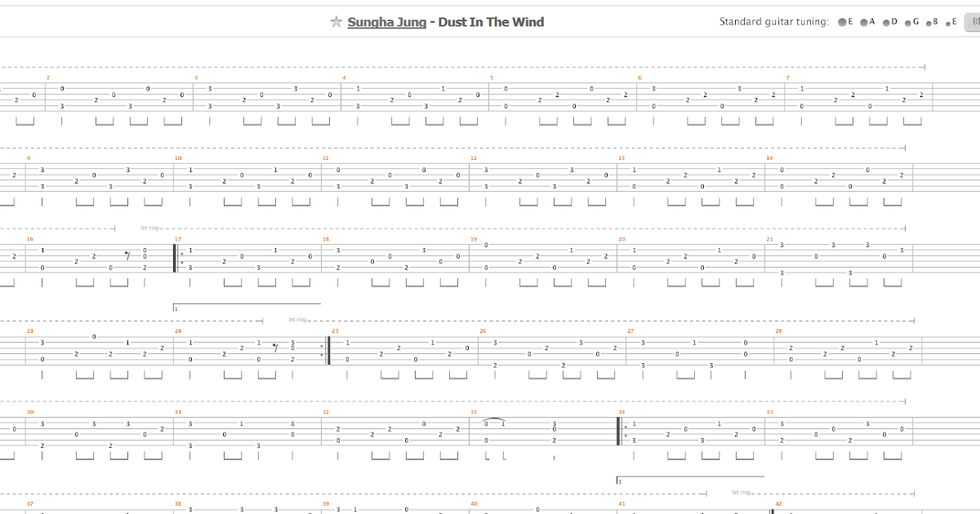Select the first-ending bracket above measure 41
Viewport: 980px width, 514px height.
(690, 481)
